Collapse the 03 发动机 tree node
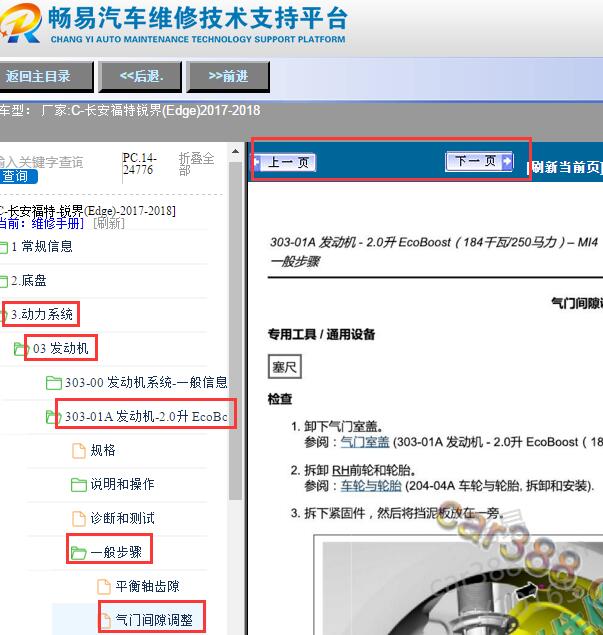The width and height of the screenshot is (603, 635). coord(60,348)
